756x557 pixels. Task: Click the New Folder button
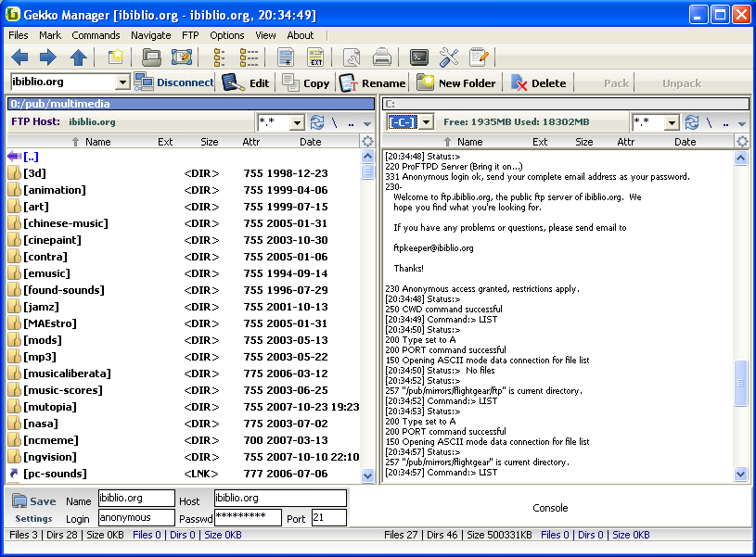click(x=456, y=82)
